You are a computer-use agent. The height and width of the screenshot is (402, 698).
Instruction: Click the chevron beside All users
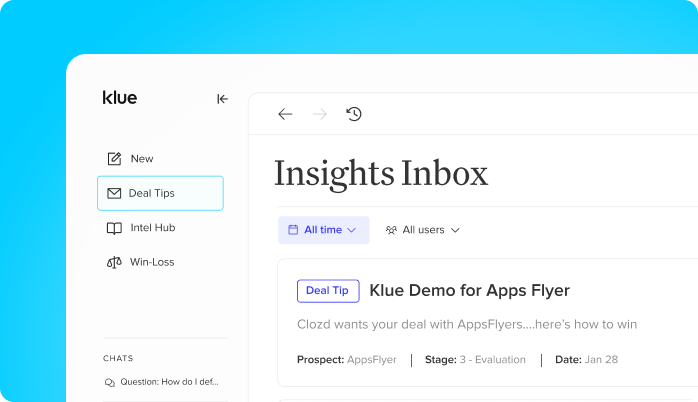tap(455, 230)
